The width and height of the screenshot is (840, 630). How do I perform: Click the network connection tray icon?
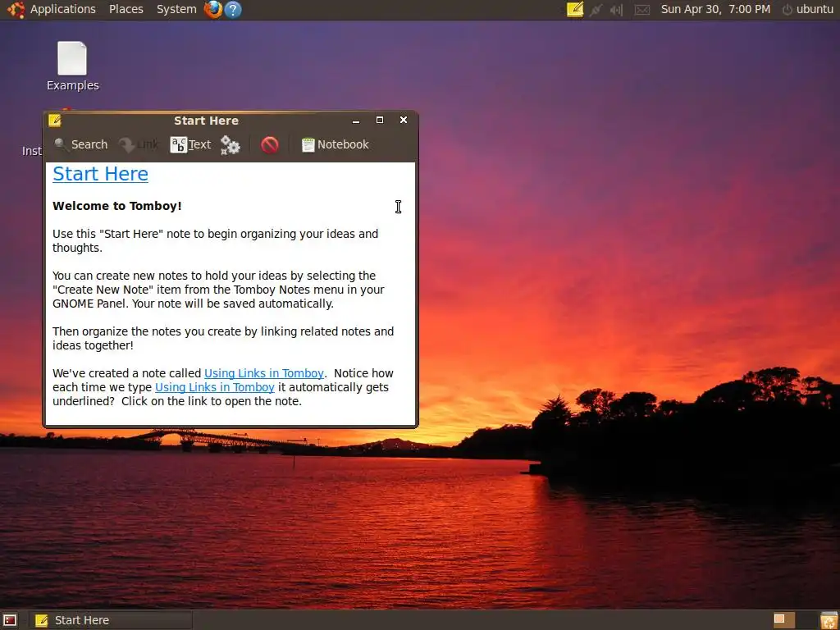[x=596, y=9]
